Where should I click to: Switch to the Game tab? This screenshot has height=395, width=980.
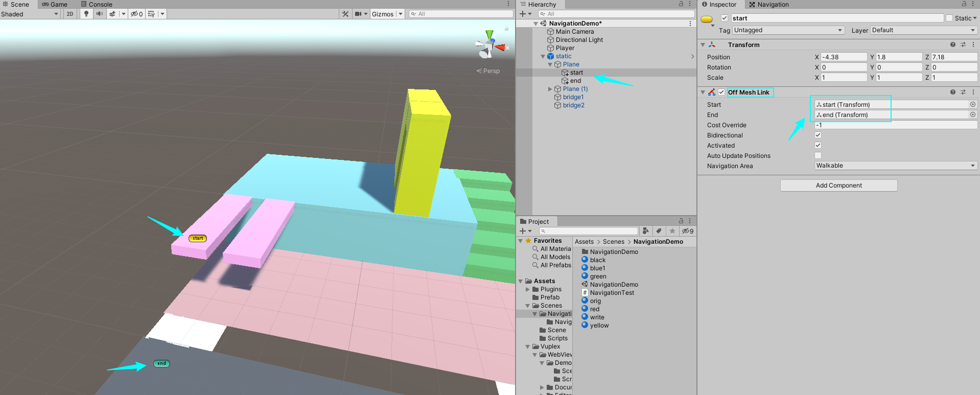tap(55, 4)
